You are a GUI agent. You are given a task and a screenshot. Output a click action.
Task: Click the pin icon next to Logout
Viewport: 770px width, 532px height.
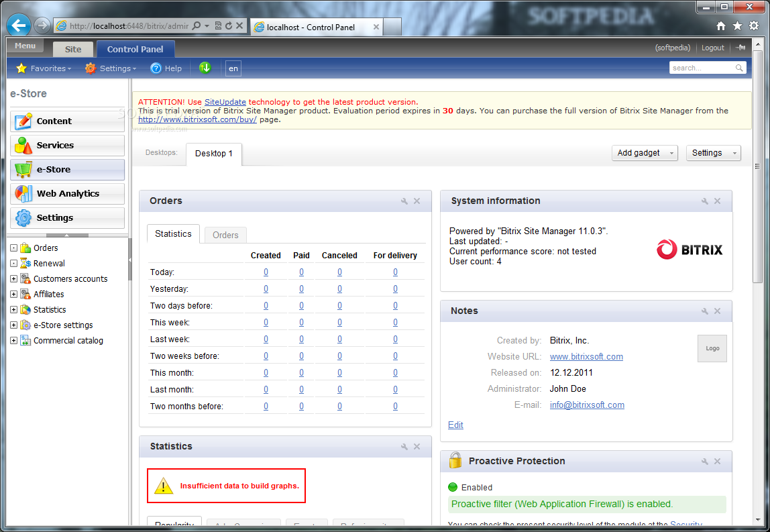point(740,48)
